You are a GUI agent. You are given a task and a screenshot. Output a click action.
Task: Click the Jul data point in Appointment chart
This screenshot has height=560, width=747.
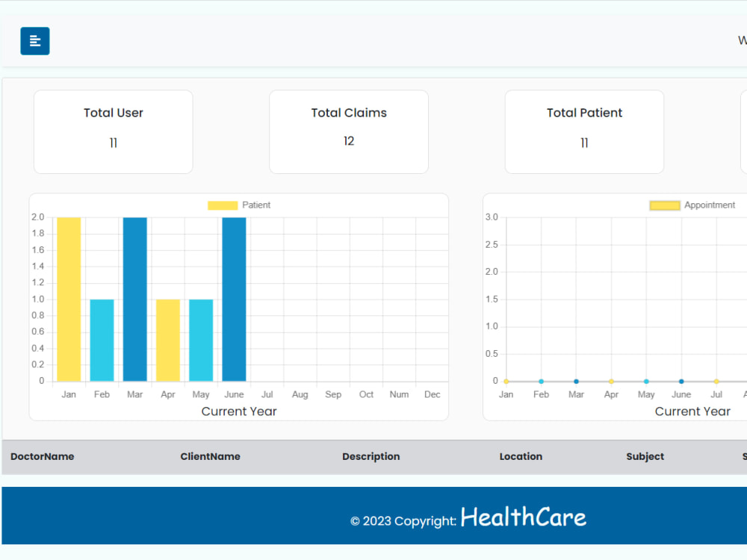[x=716, y=382]
